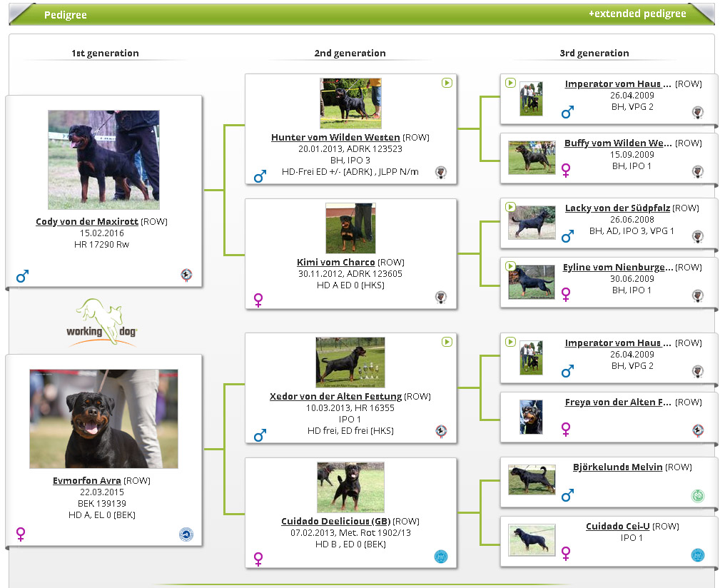Click the male symbol on Cody von der Maxirott card
This screenshot has width=725, height=588.
[22, 275]
